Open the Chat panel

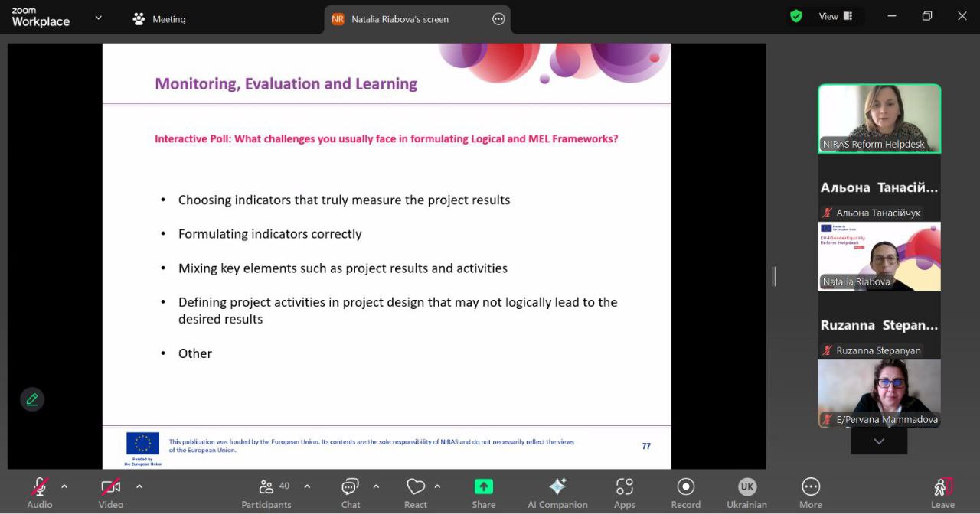point(350,493)
